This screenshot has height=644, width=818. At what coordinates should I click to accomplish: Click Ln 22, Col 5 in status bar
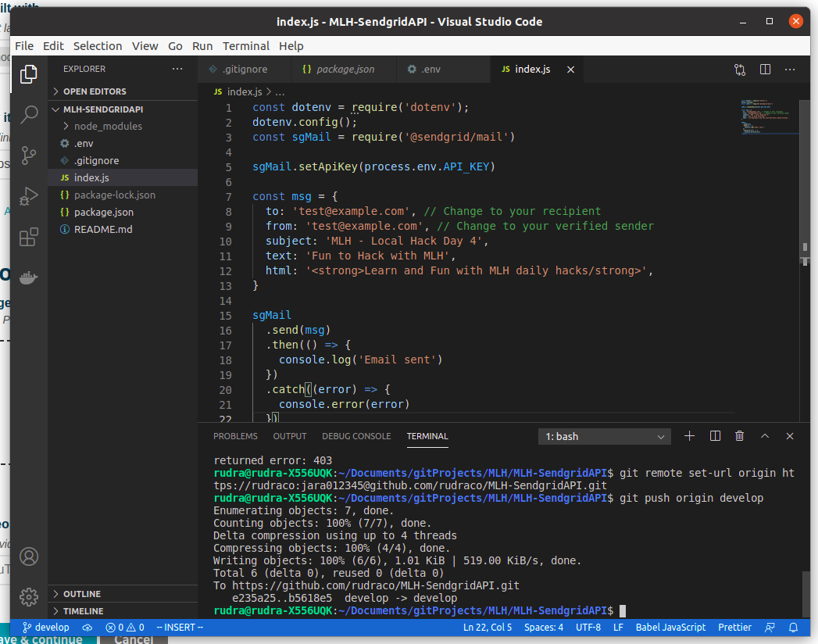click(488, 628)
